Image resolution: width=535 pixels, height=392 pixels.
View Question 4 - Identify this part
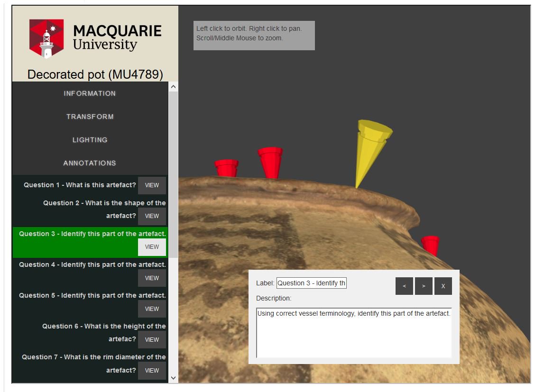[x=152, y=278]
